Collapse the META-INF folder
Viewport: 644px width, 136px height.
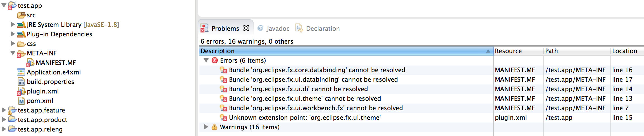(x=13, y=53)
